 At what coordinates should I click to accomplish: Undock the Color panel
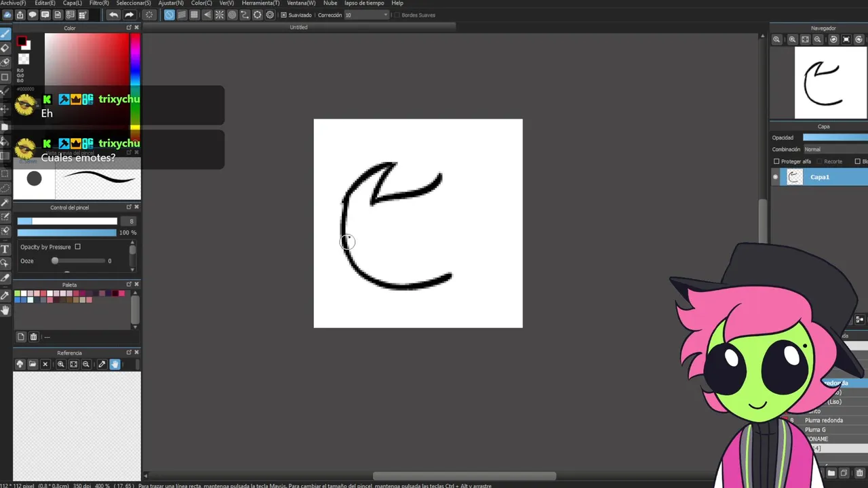click(129, 28)
